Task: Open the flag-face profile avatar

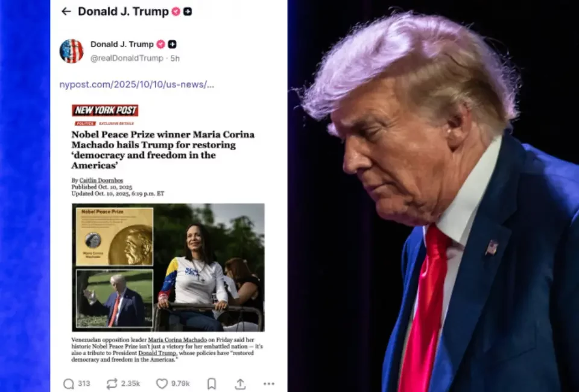Action: 71,51
